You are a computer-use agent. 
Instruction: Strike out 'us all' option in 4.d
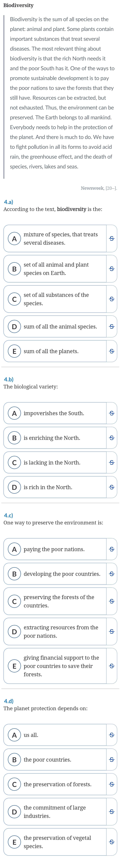[112, 735]
